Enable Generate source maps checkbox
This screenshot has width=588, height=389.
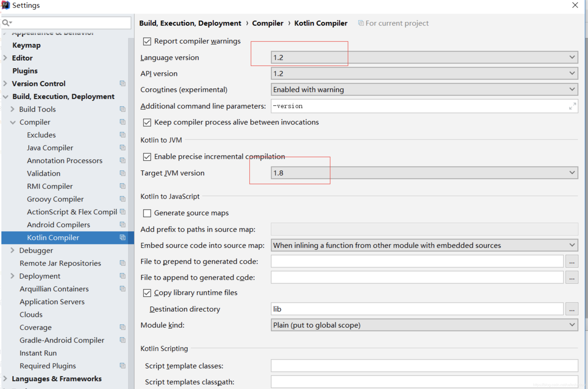(x=147, y=213)
